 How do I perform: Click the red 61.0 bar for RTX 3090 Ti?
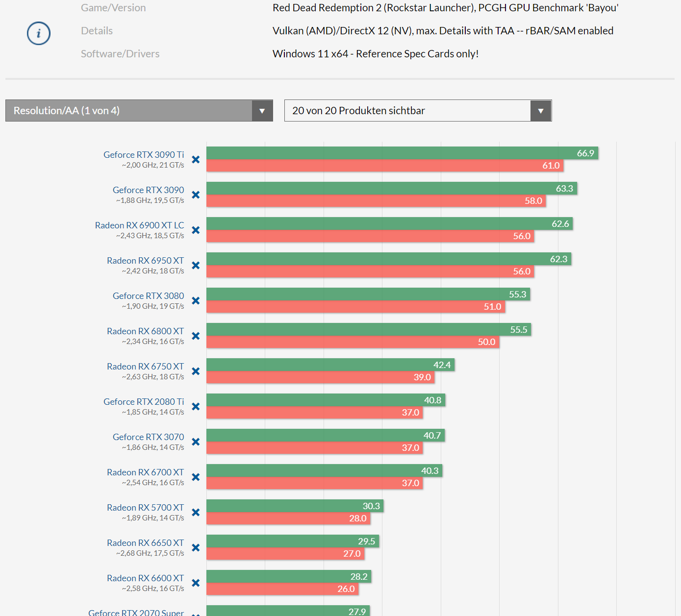385,166
